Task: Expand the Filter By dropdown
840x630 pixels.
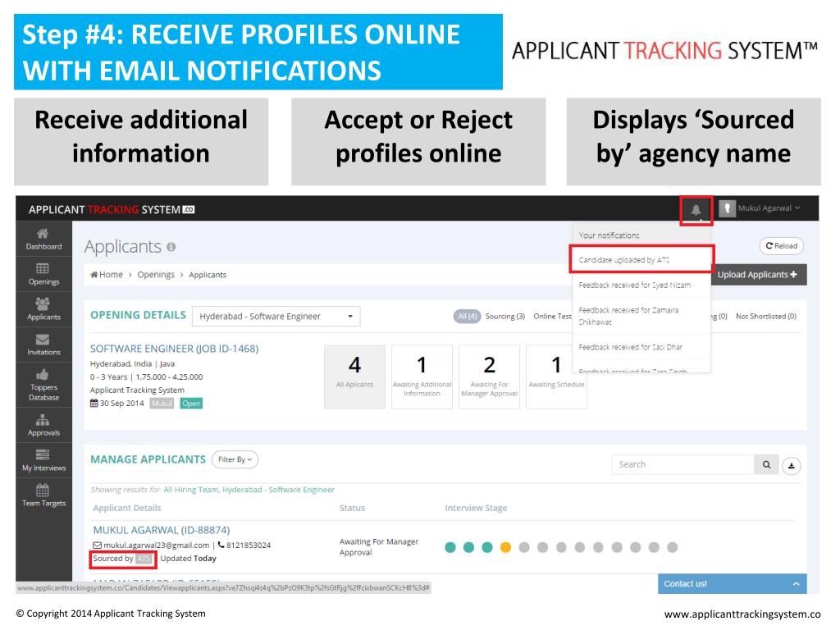Action: (x=235, y=459)
